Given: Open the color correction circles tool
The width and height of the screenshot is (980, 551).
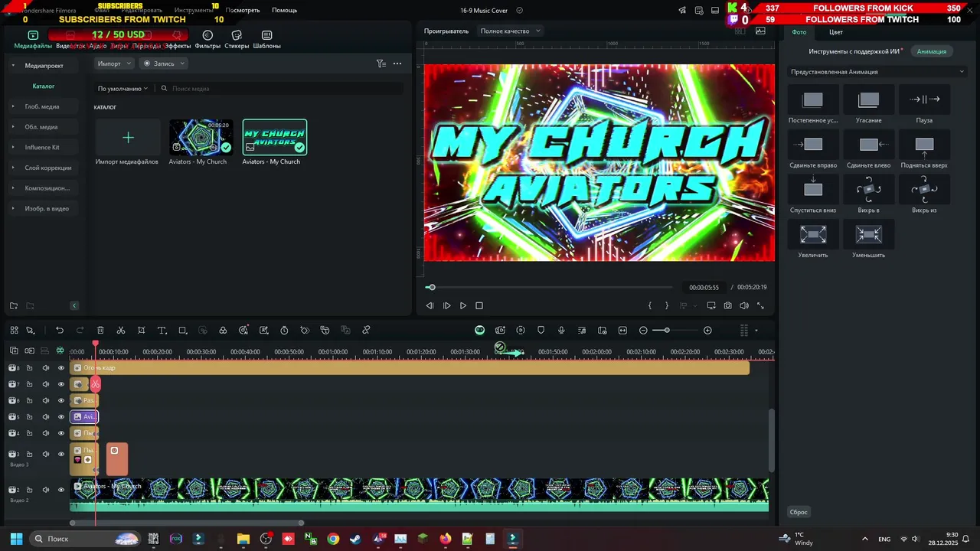Looking at the screenshot, I should coord(223,330).
